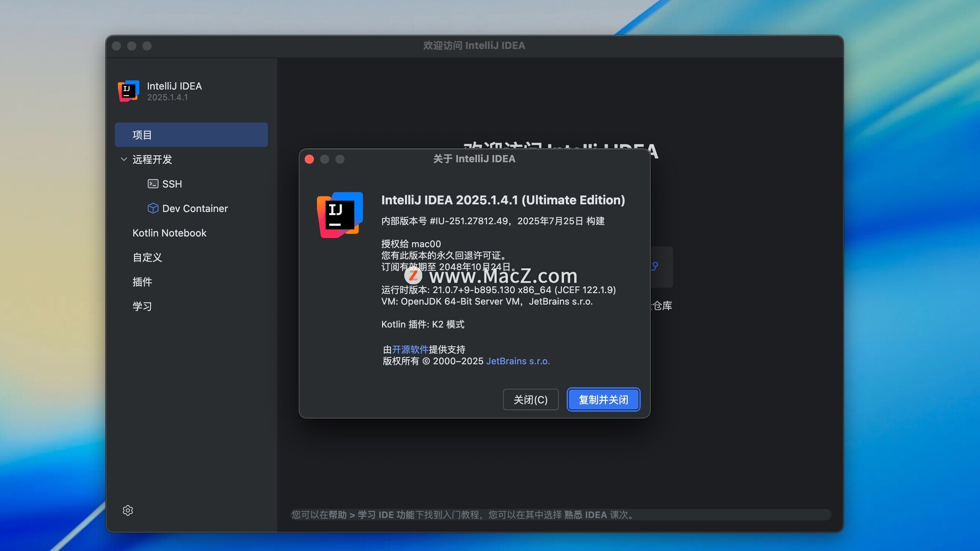The height and width of the screenshot is (551, 980).
Task: Click the VM: OpenJDK 64-Bit Server VM line
Action: pyautogui.click(x=486, y=302)
